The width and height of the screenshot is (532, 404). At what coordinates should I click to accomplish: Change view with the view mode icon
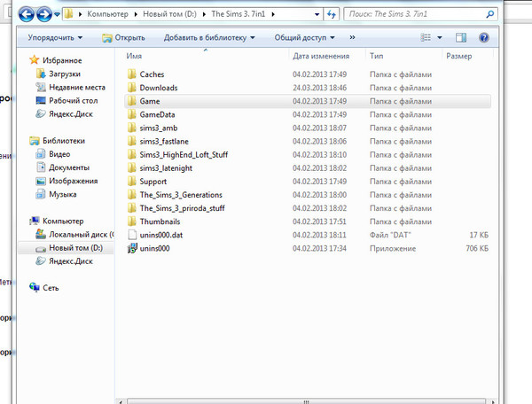[x=426, y=37]
